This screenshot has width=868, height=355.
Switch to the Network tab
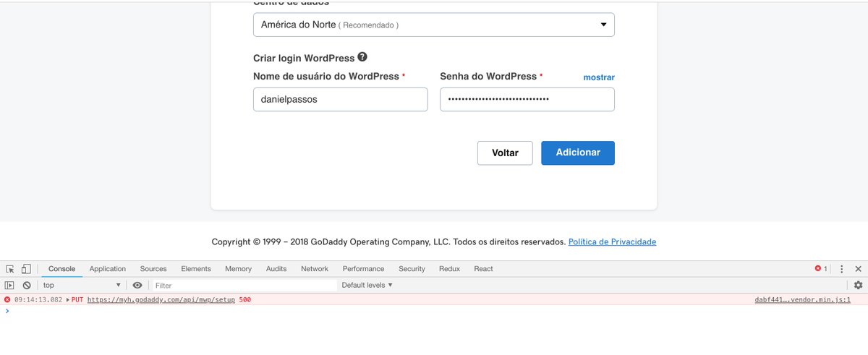[315, 269]
